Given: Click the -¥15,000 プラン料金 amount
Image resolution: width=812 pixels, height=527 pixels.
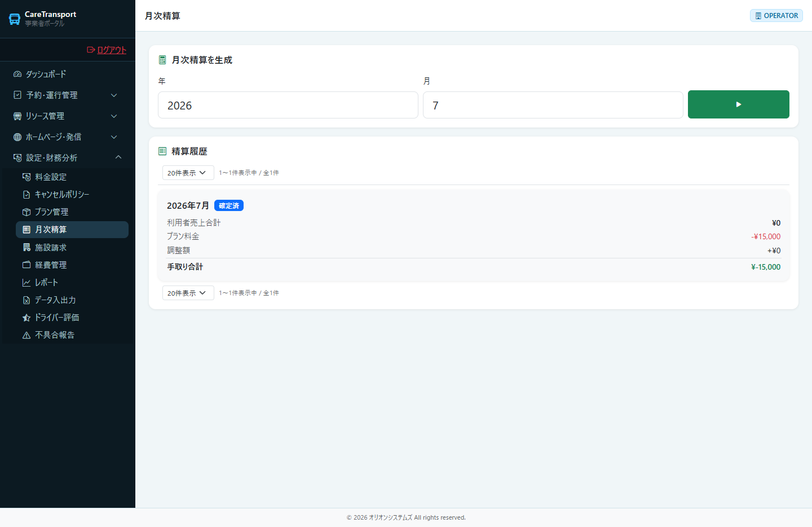Looking at the screenshot, I should pyautogui.click(x=766, y=236).
